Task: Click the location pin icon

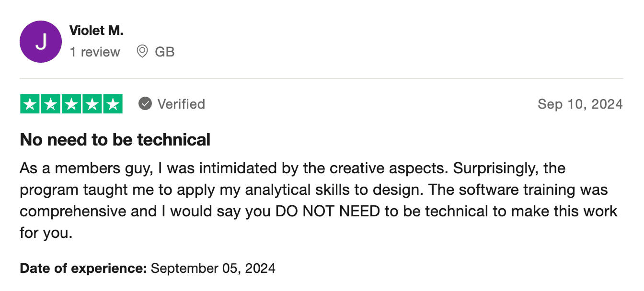Action: tap(142, 51)
